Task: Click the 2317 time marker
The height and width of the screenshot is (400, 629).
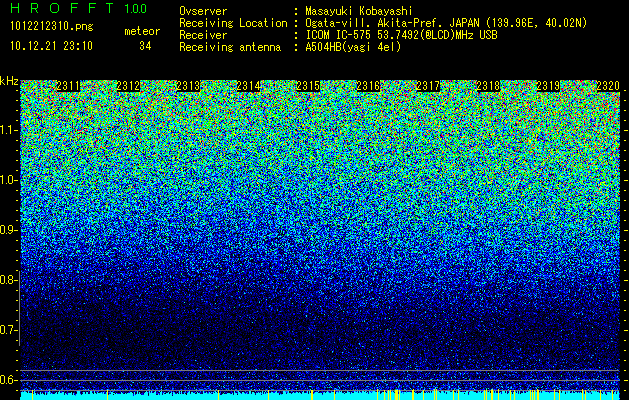Action: 428,86
